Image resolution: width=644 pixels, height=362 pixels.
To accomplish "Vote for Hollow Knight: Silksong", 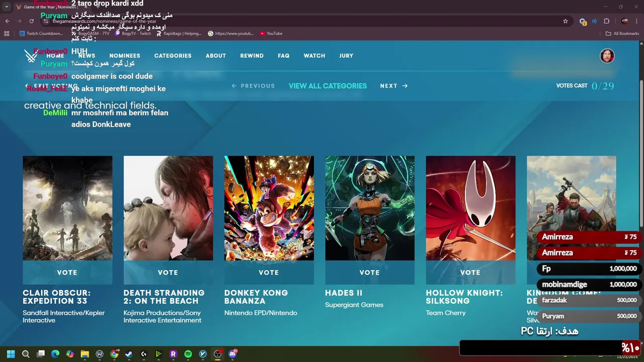I will [470, 273].
